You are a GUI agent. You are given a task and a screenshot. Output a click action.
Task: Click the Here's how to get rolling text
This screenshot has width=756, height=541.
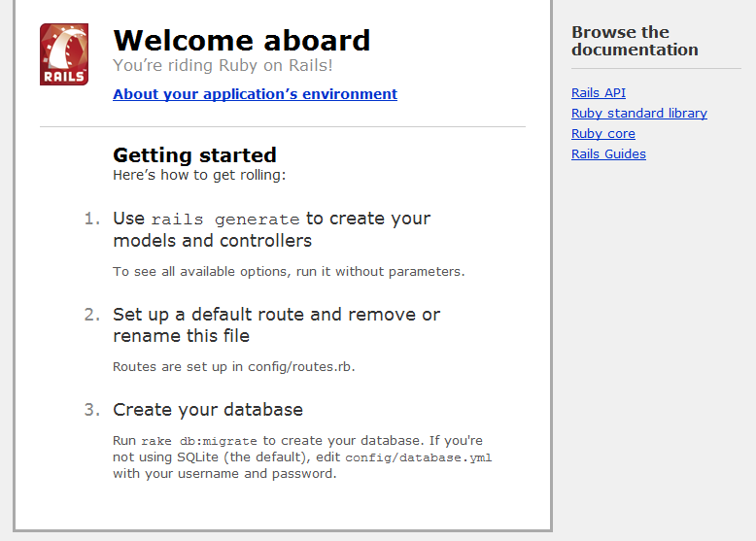[x=198, y=176]
